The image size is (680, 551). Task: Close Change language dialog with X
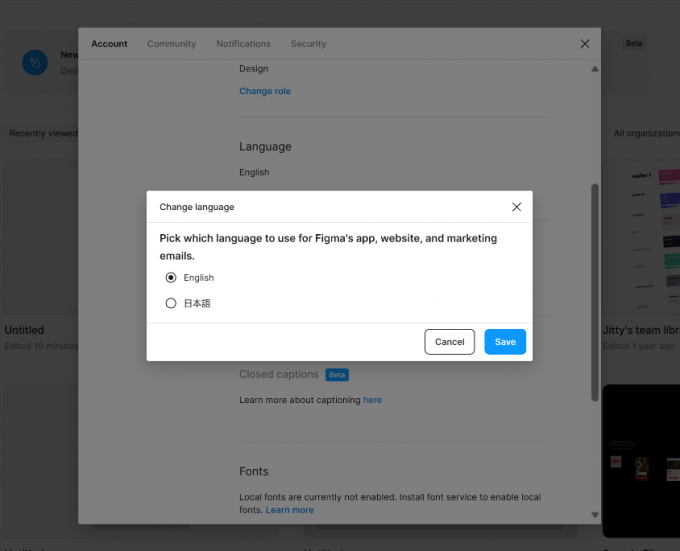[x=517, y=207]
